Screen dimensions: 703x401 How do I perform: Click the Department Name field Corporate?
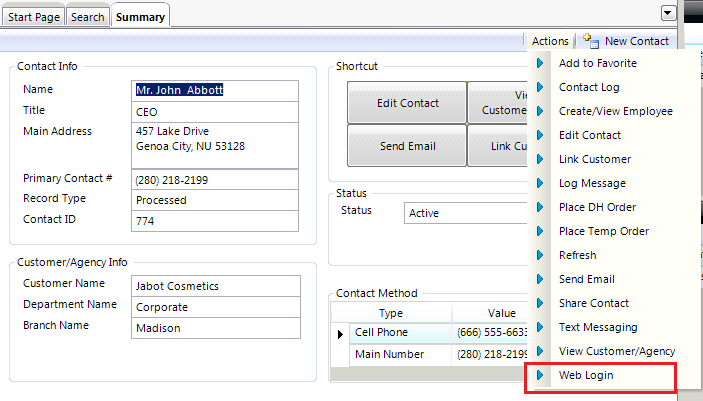point(216,307)
